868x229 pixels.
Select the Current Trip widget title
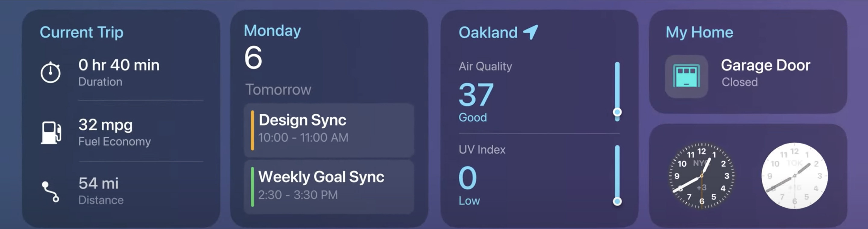(x=82, y=32)
